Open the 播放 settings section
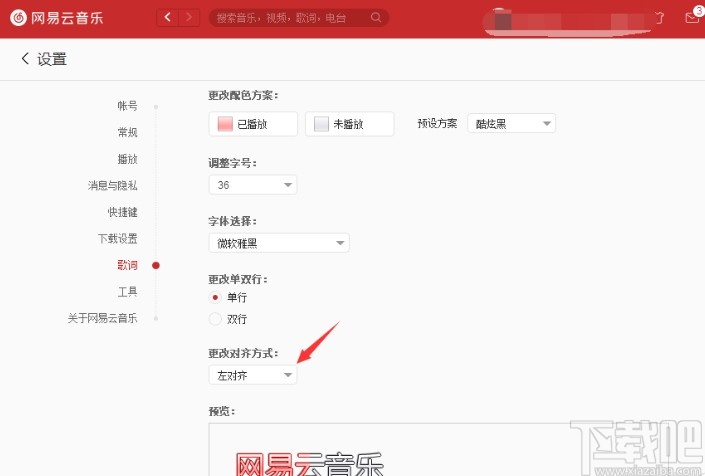 pos(127,159)
